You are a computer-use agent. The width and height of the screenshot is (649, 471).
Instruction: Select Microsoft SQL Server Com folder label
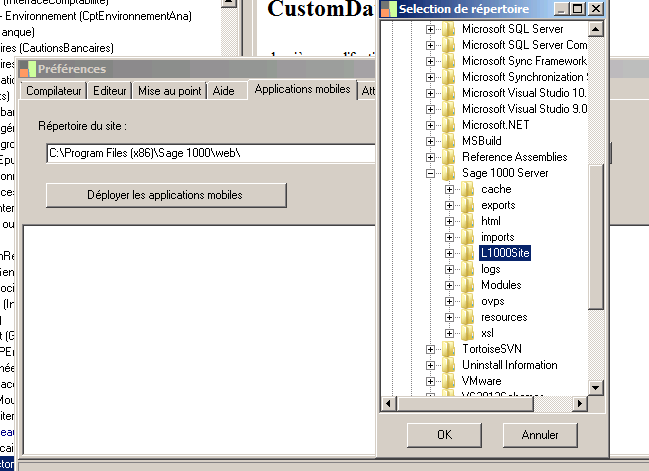[524, 45]
